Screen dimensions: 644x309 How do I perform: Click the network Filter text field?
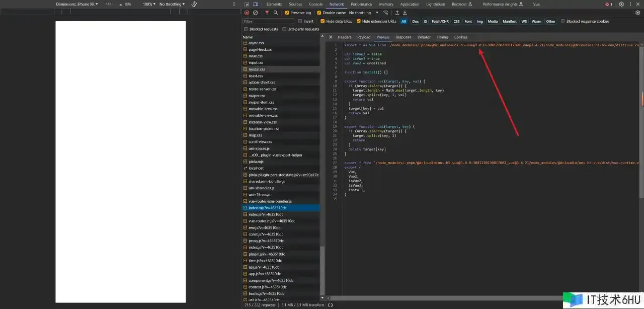click(x=268, y=21)
